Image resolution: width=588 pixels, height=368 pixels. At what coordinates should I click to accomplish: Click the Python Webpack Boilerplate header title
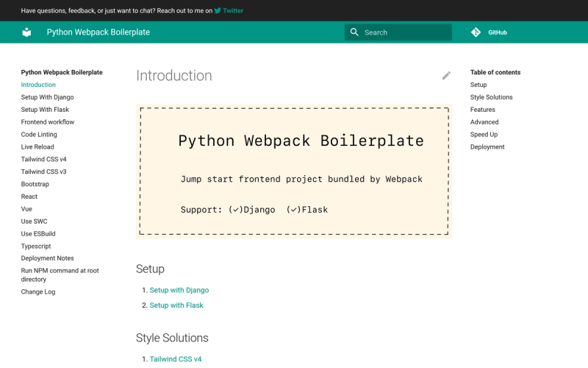click(x=98, y=32)
